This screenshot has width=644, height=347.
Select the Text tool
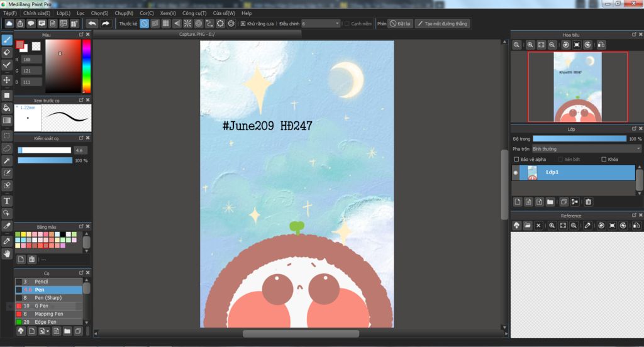pos(6,201)
